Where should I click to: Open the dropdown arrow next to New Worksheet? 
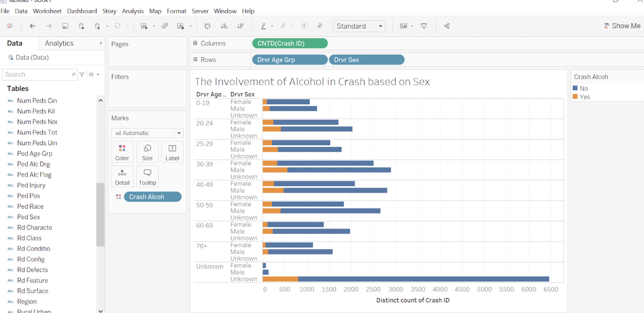tap(154, 26)
